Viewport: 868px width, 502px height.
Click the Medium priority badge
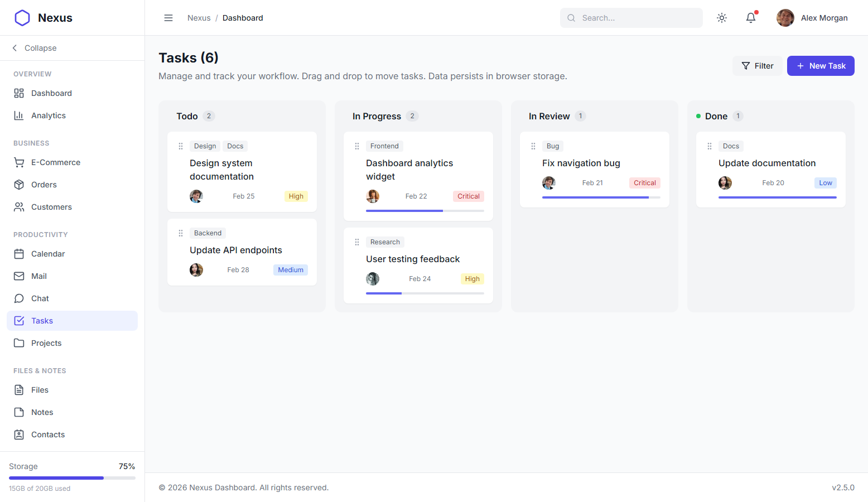[x=291, y=270]
